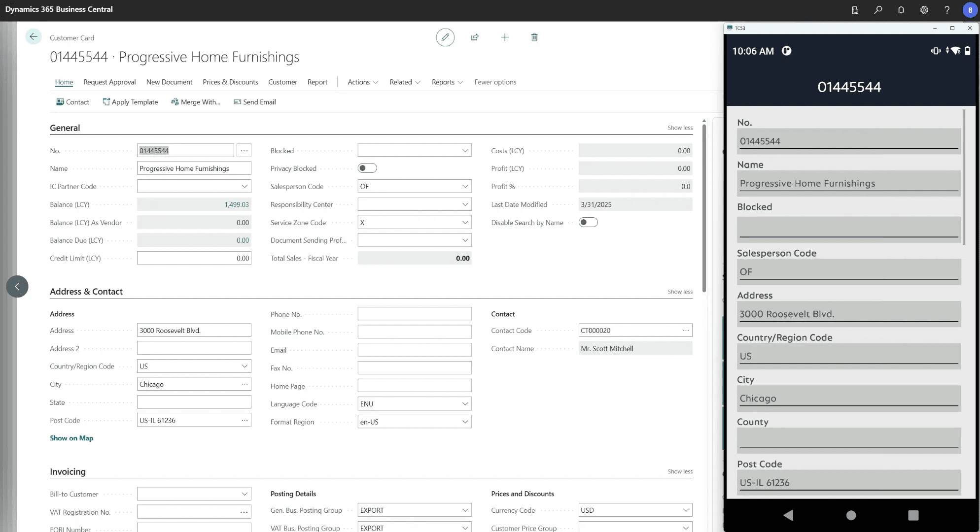Tap Salesperson Code field in TC53
Viewport: 980px width, 532px height.
848,272
